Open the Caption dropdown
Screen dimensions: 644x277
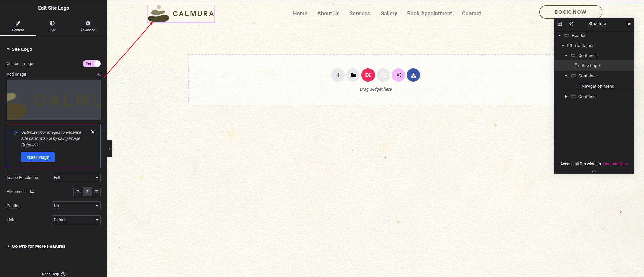tap(76, 206)
